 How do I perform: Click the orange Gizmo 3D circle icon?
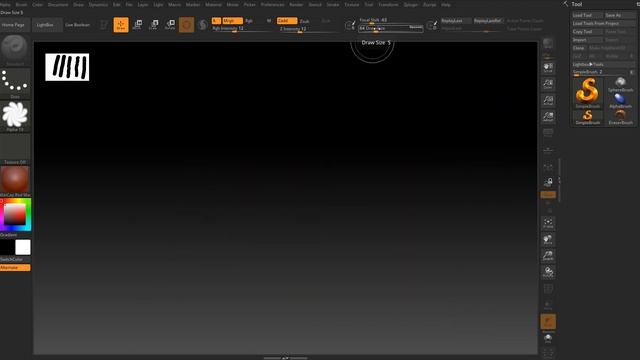[x=187, y=25]
